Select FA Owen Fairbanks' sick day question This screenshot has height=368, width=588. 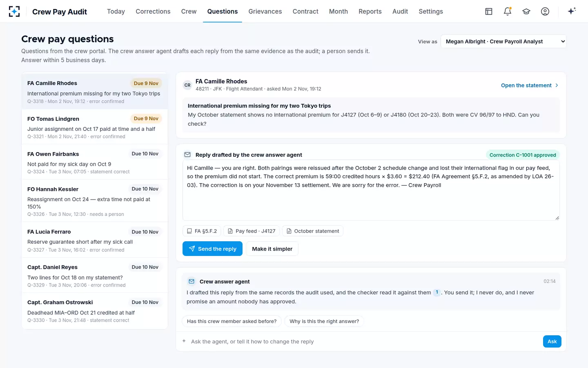point(95,162)
